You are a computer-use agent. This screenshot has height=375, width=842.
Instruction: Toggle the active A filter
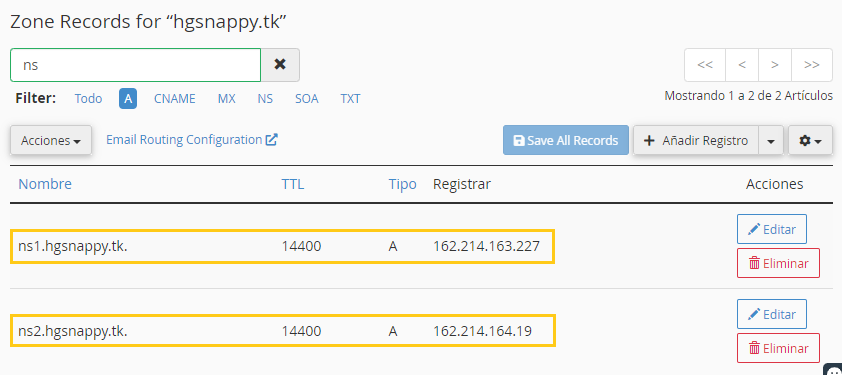[x=128, y=99]
